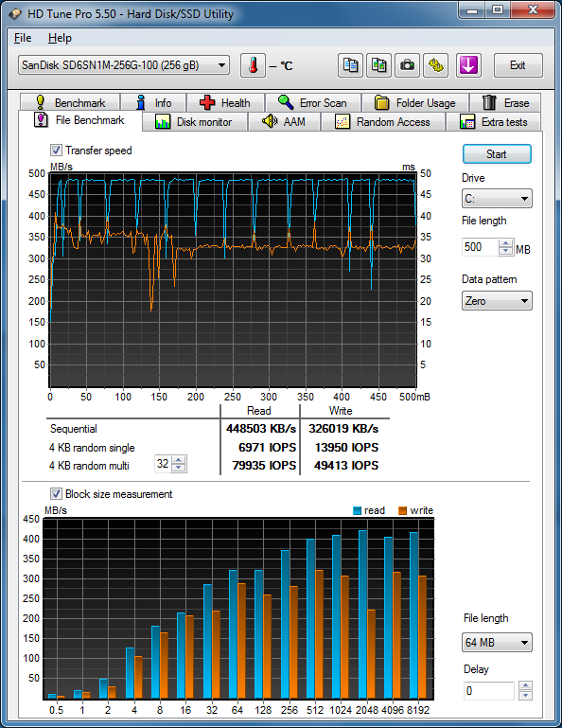Select the sequential write value 326019 KB/s
Screen dimensions: 562x728
pyautogui.click(x=343, y=429)
